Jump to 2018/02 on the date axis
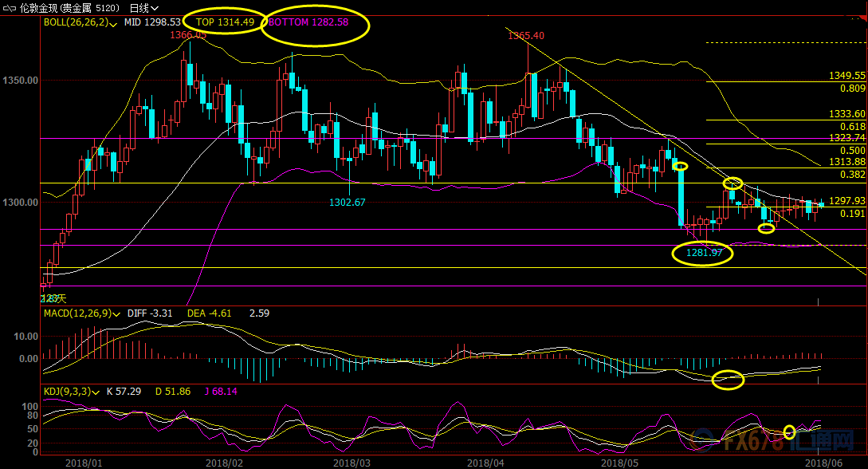This screenshot has height=469, width=868. 224,463
